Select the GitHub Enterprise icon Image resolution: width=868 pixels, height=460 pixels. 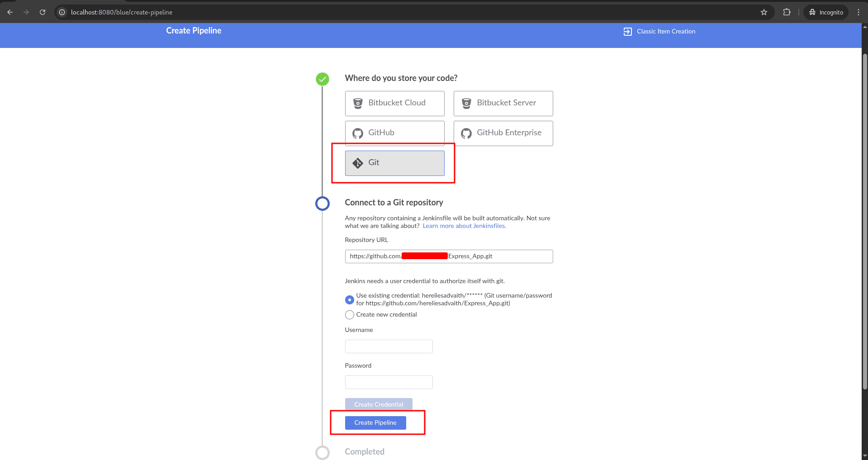pos(466,133)
